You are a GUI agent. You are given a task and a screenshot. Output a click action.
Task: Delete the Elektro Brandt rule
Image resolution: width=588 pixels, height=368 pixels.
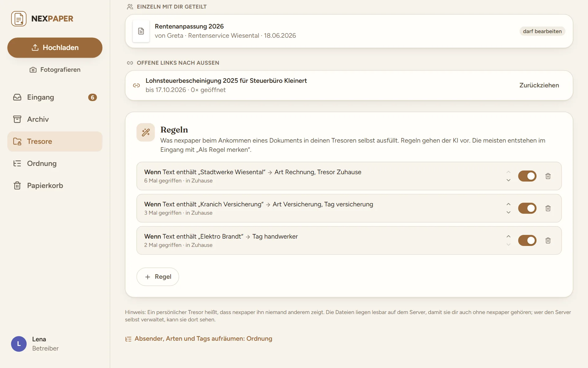pos(548,240)
